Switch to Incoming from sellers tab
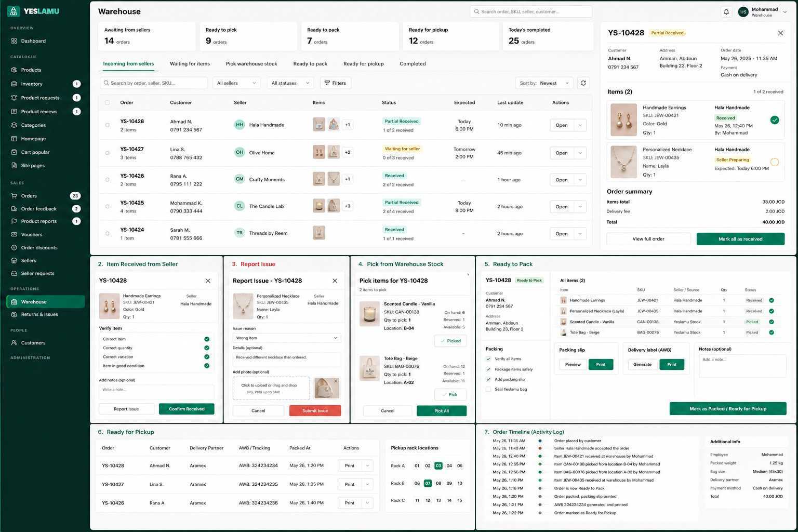 point(128,64)
